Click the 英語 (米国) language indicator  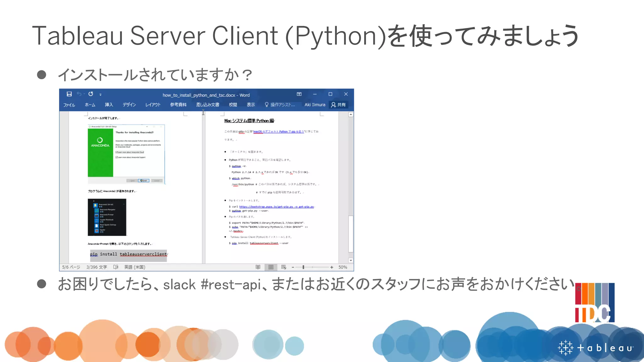click(x=135, y=267)
